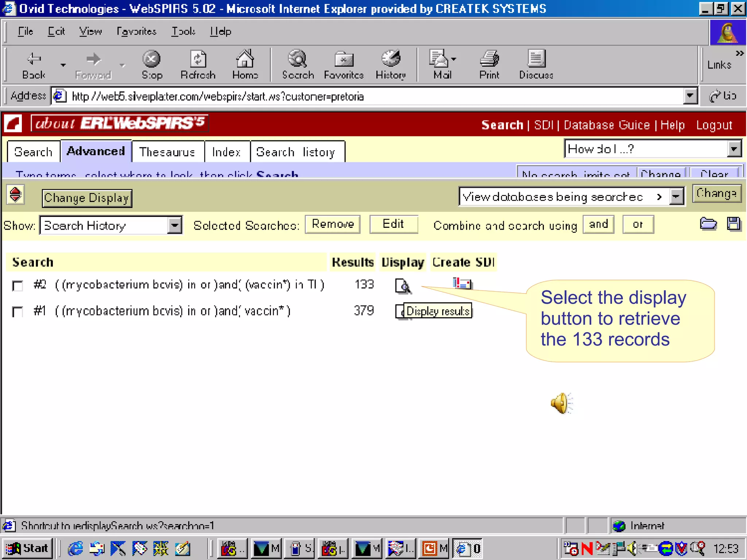Click the '133' results count for search #2
Image resolution: width=747 pixels, height=560 pixels.
(364, 284)
